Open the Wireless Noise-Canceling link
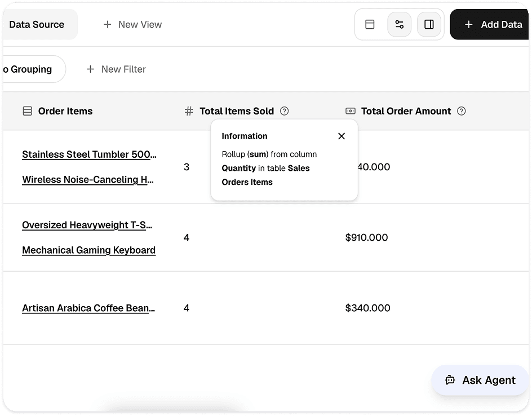This screenshot has width=532, height=416. point(88,179)
